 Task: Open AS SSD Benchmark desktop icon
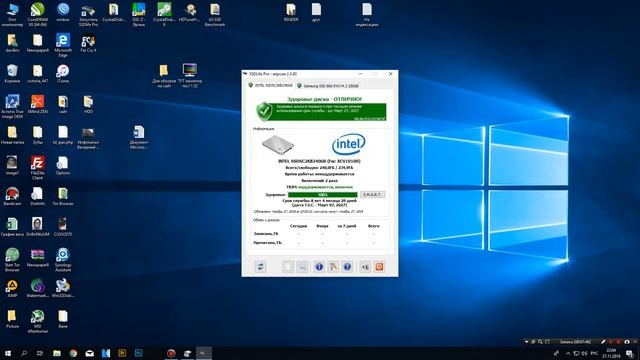pos(215,15)
